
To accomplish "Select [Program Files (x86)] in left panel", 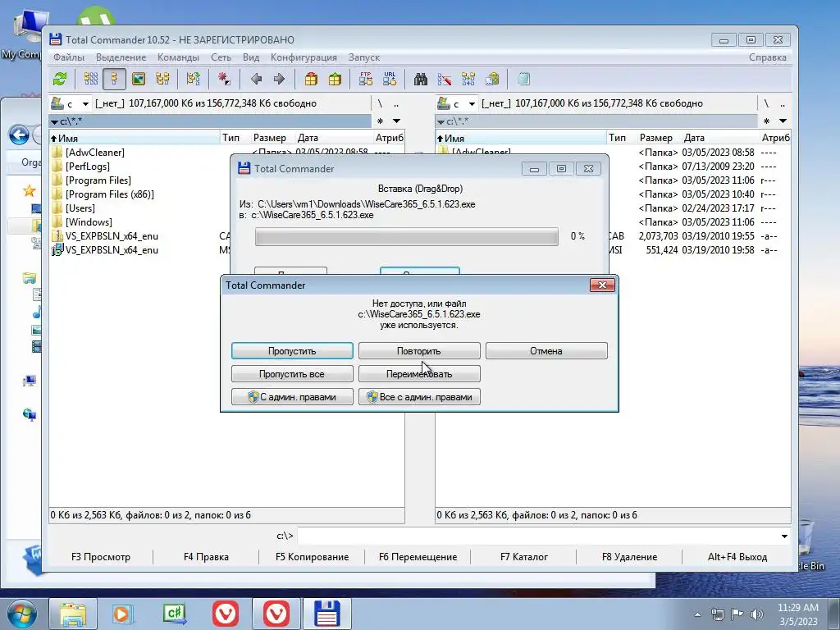I will click(x=110, y=194).
